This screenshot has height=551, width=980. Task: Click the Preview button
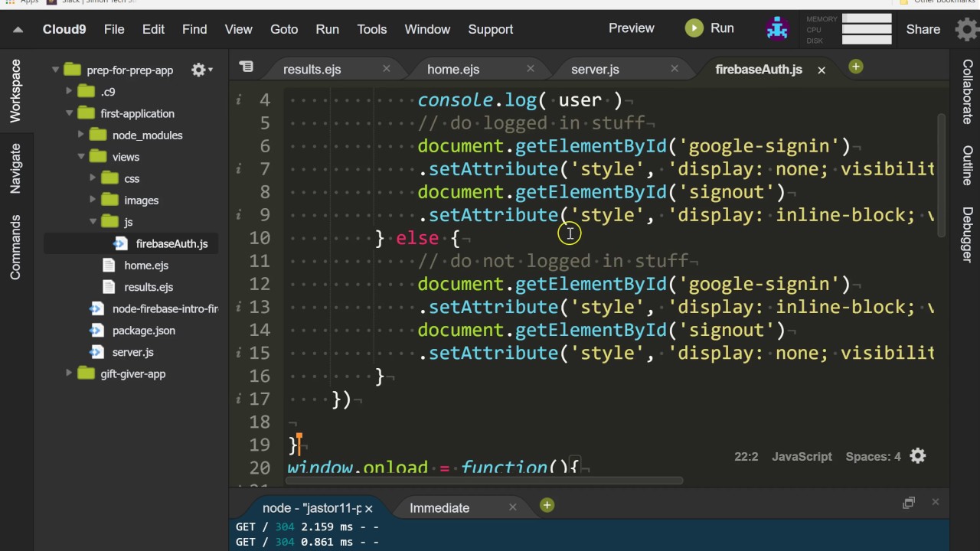[x=632, y=28]
